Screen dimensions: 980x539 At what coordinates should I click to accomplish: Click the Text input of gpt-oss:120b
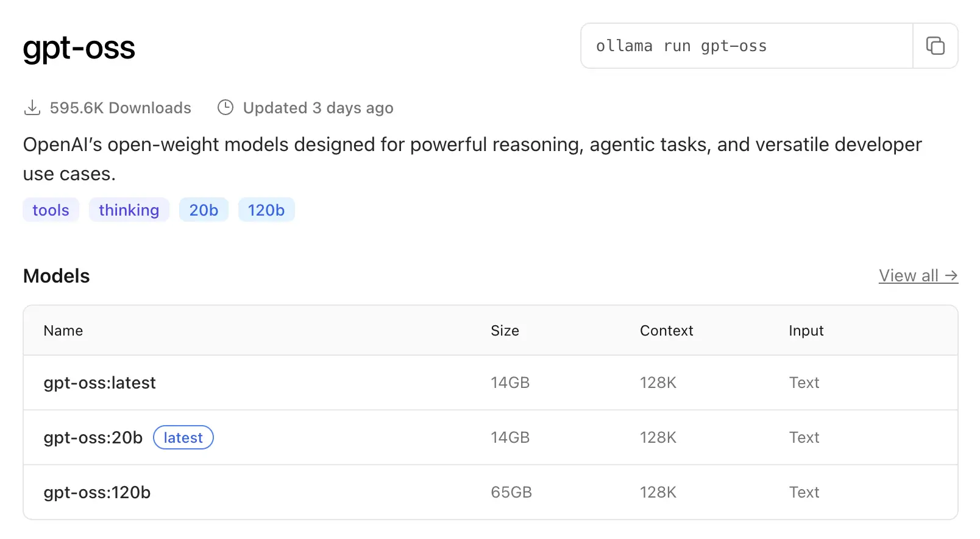click(x=804, y=492)
